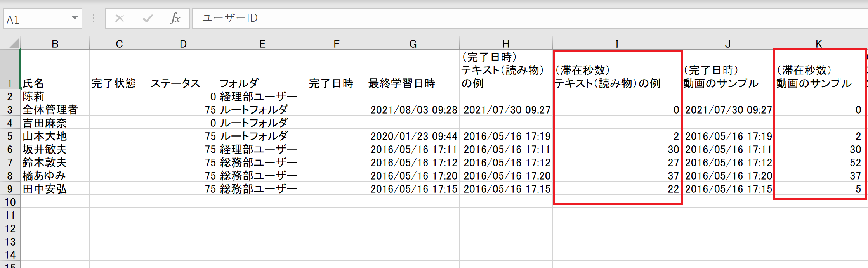Viewport: 868px width, 268px height.
Task: Select row 2 header
Action: coord(10,96)
